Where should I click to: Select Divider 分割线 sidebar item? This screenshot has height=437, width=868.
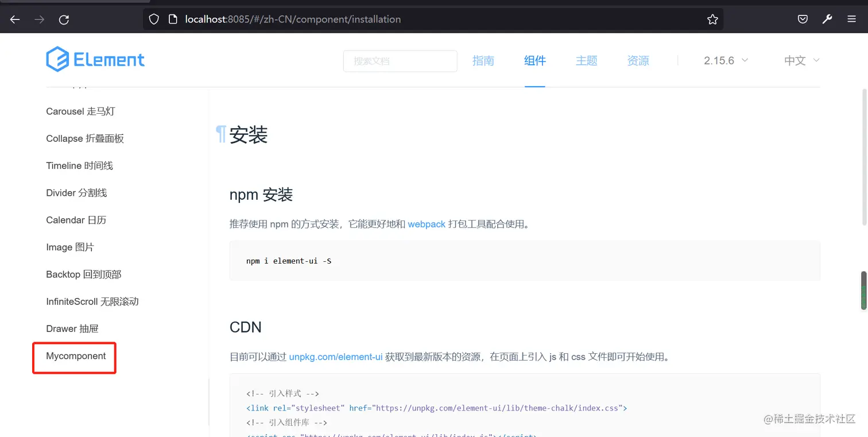(x=76, y=193)
